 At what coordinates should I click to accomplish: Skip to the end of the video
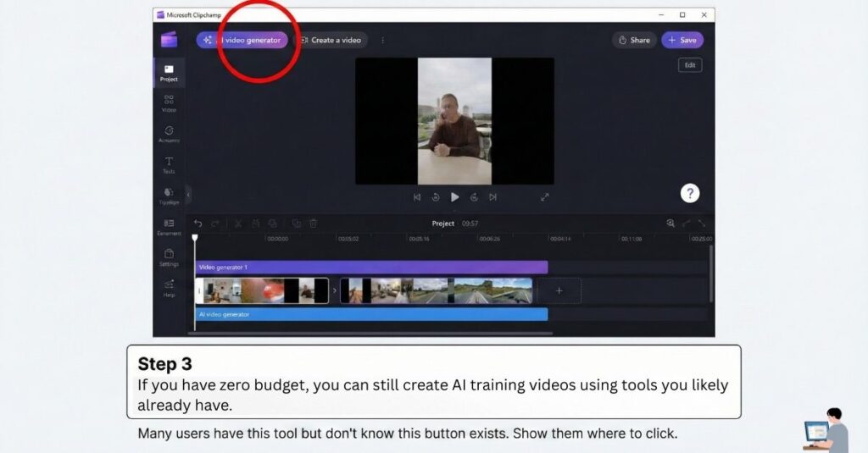[x=492, y=197]
